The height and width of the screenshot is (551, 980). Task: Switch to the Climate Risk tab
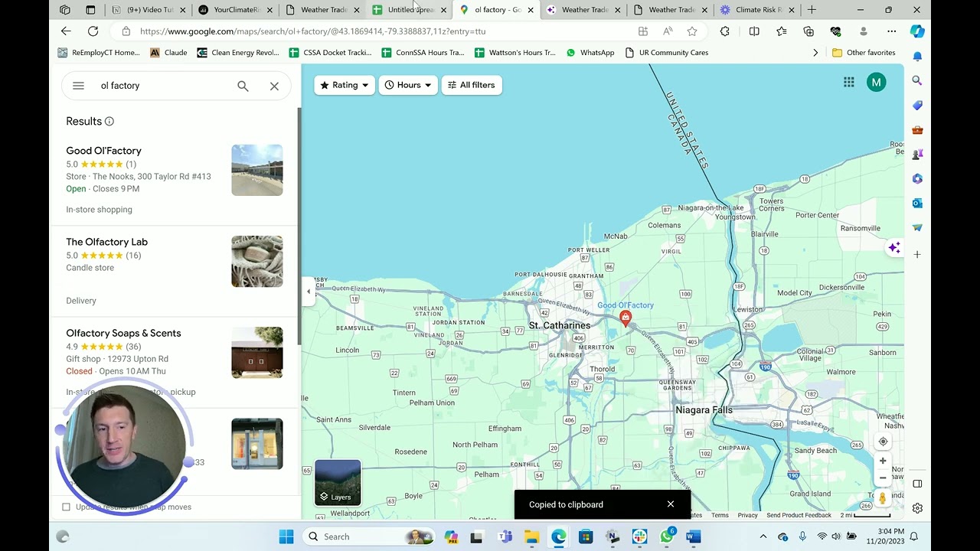click(756, 10)
